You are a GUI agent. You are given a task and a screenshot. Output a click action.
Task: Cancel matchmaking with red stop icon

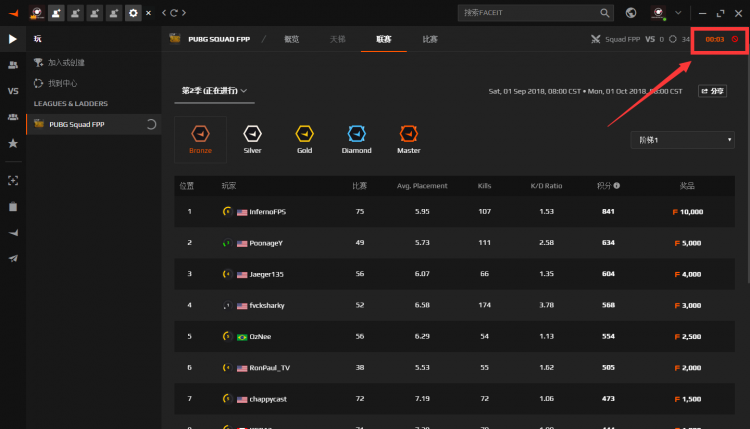pyautogui.click(x=735, y=39)
